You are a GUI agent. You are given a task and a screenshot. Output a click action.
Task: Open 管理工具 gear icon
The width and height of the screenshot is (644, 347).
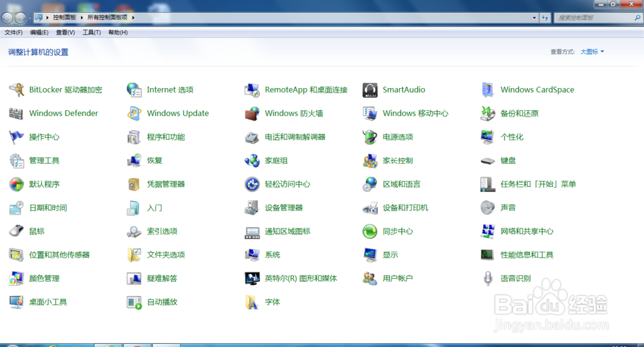point(17,160)
